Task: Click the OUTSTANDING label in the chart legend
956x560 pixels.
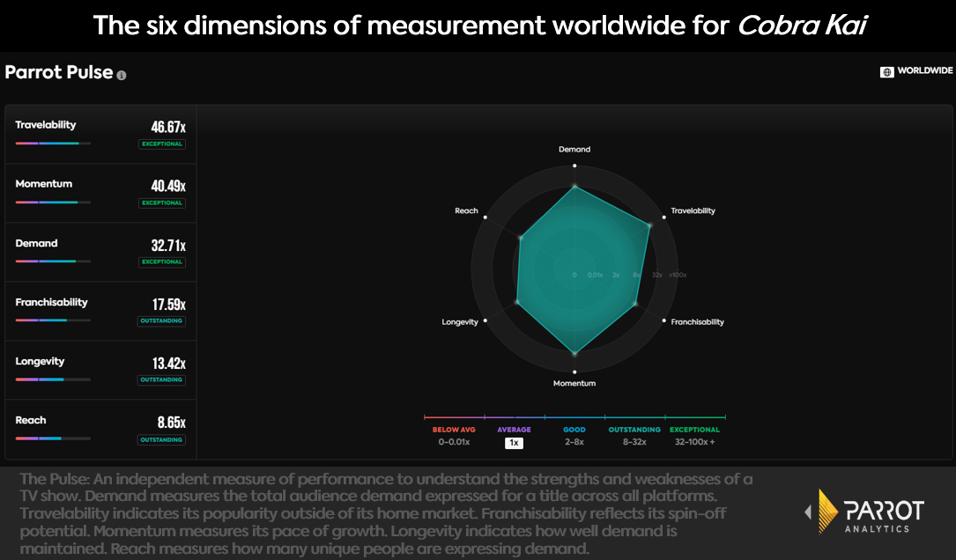Action: (x=634, y=430)
